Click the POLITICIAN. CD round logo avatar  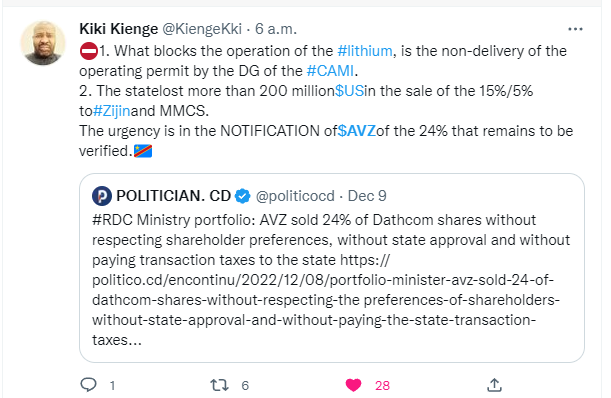(x=102, y=196)
